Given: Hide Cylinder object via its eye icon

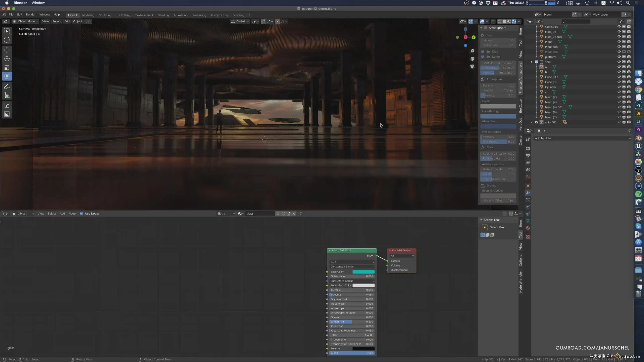Looking at the screenshot, I should [619, 87].
